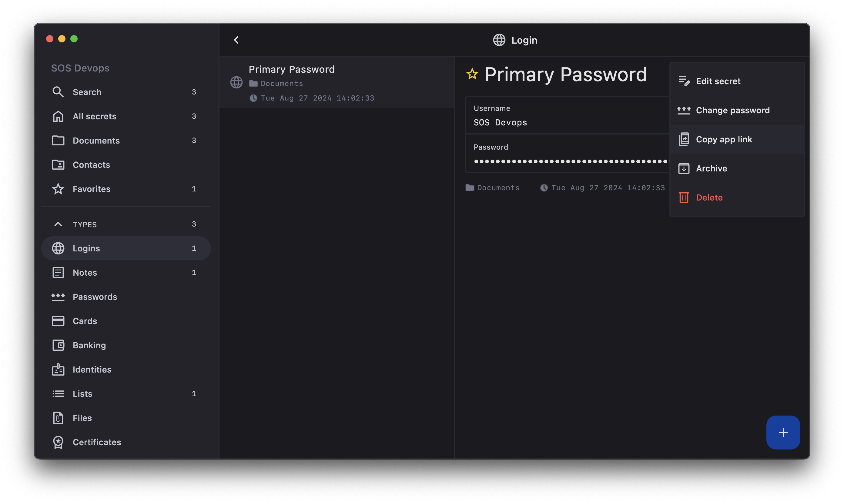
Task: Choose Delete in the context menu
Action: point(737,197)
